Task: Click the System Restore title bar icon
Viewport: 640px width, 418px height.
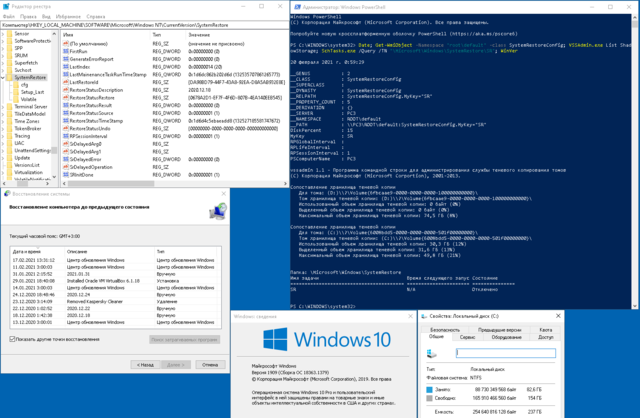Action: click(x=7, y=194)
